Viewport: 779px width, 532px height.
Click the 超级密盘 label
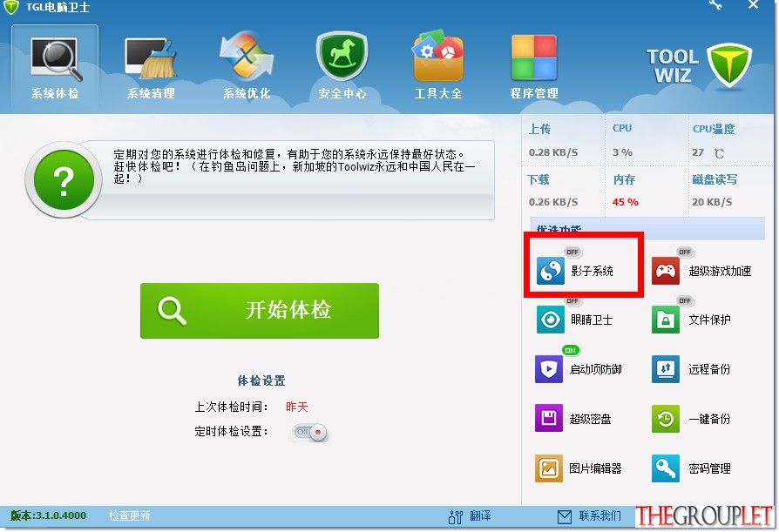click(x=590, y=419)
